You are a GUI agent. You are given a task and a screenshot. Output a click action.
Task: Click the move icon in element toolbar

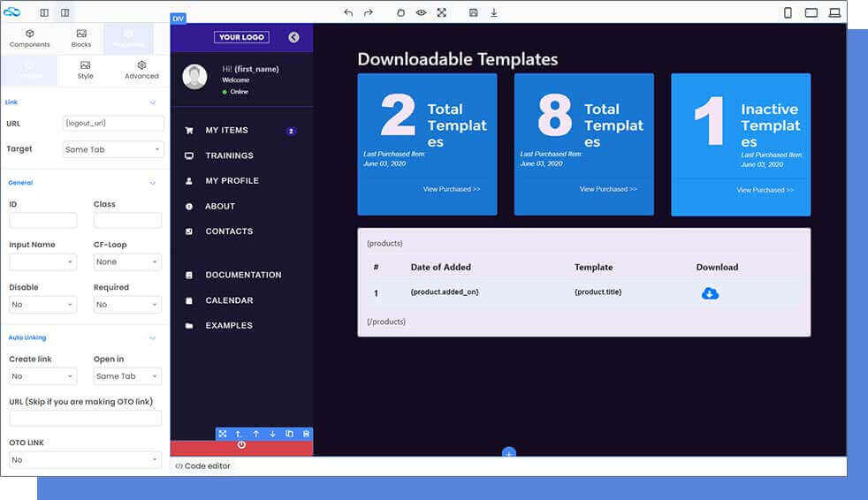(223, 434)
